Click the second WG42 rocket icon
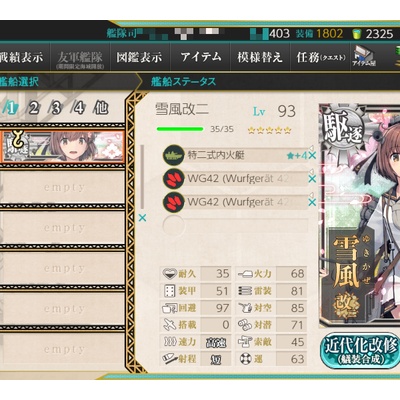 (x=174, y=202)
